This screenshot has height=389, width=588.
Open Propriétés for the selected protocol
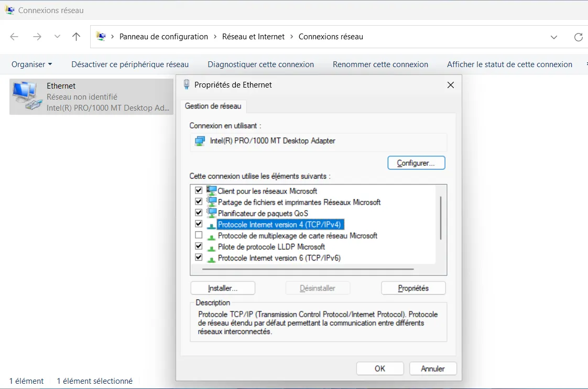413,288
